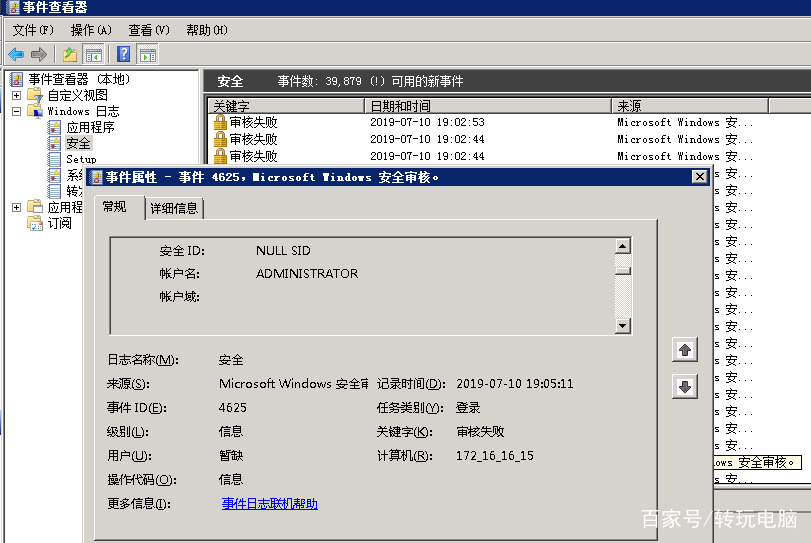Select the Application (应用程序) log
The image size is (811, 543).
point(90,127)
